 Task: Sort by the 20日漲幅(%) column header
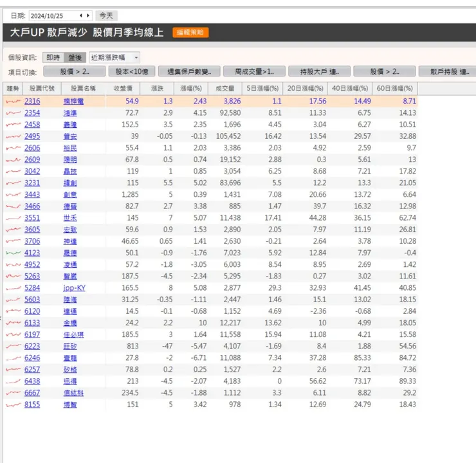pos(305,88)
